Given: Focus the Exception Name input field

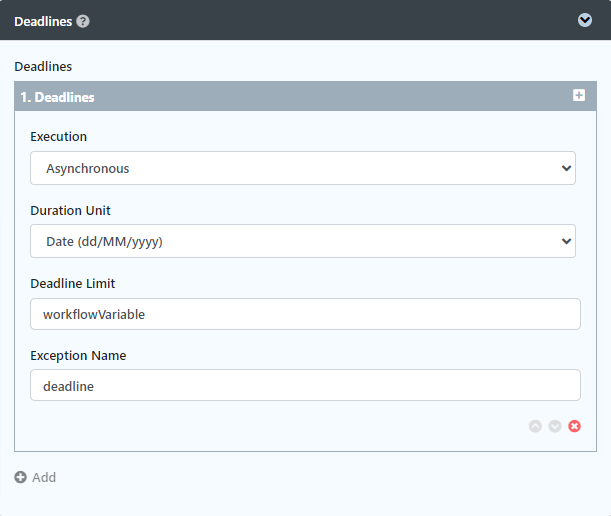Looking at the screenshot, I should (305, 385).
